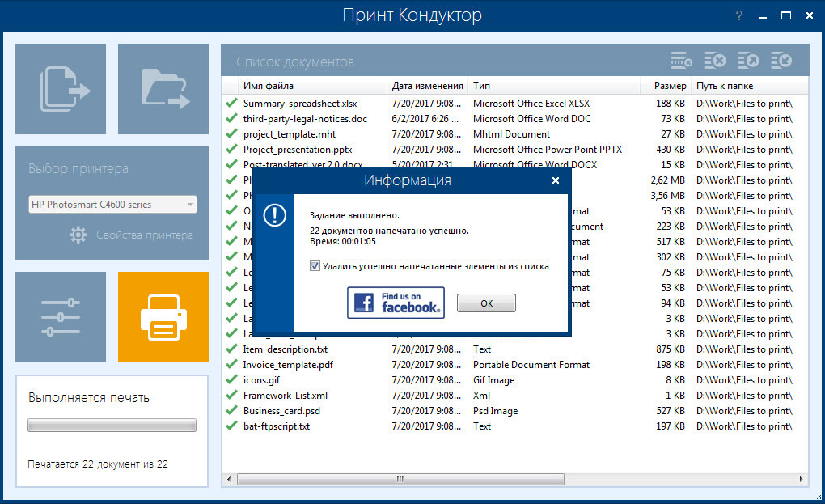Click the window resize grip corner

point(819,498)
